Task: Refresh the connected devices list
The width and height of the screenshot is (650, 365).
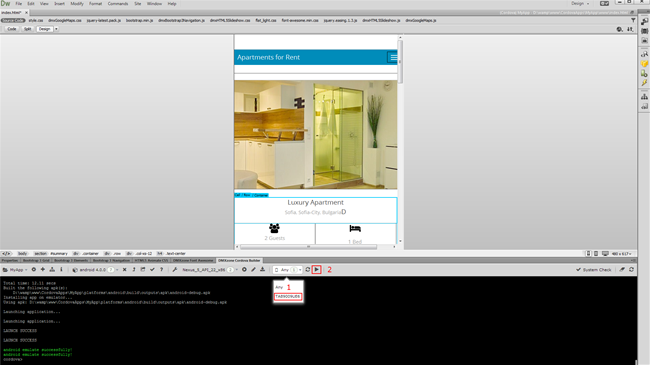Action: 308,270
